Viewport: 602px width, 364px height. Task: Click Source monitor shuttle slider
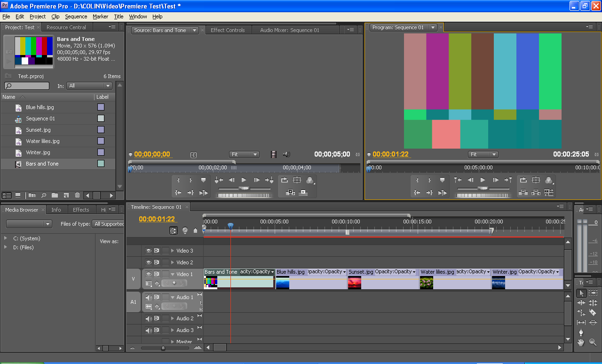[244, 188]
